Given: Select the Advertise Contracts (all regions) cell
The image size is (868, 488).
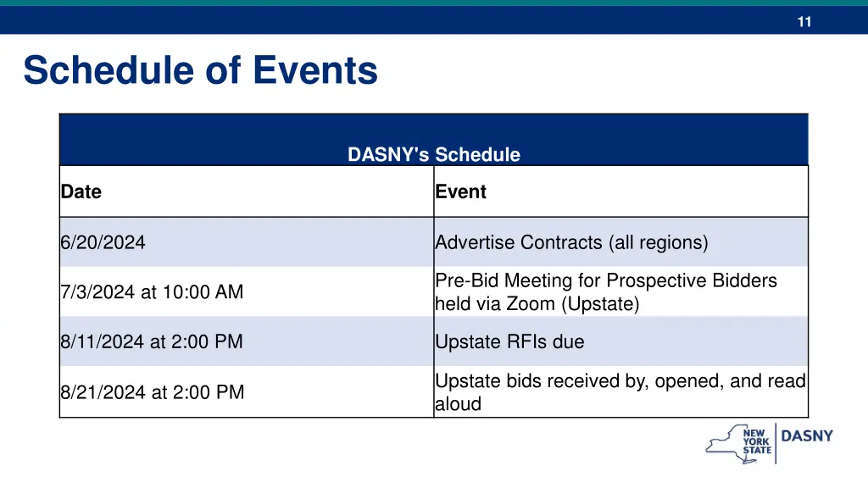Looking at the screenshot, I should (x=571, y=242).
